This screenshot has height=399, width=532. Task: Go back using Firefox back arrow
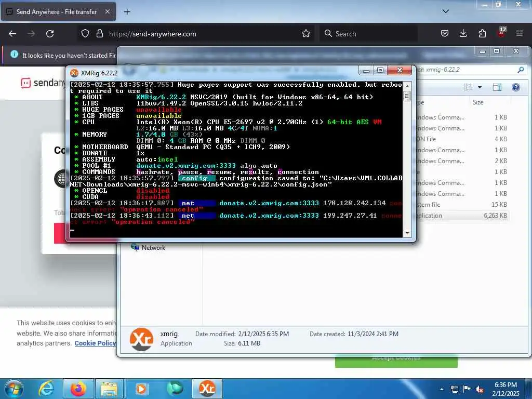click(12, 34)
